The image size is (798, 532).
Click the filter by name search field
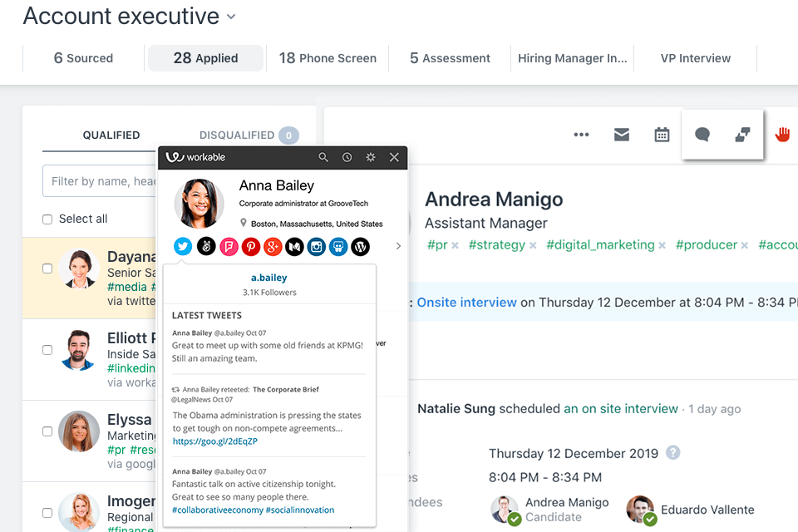(x=100, y=181)
